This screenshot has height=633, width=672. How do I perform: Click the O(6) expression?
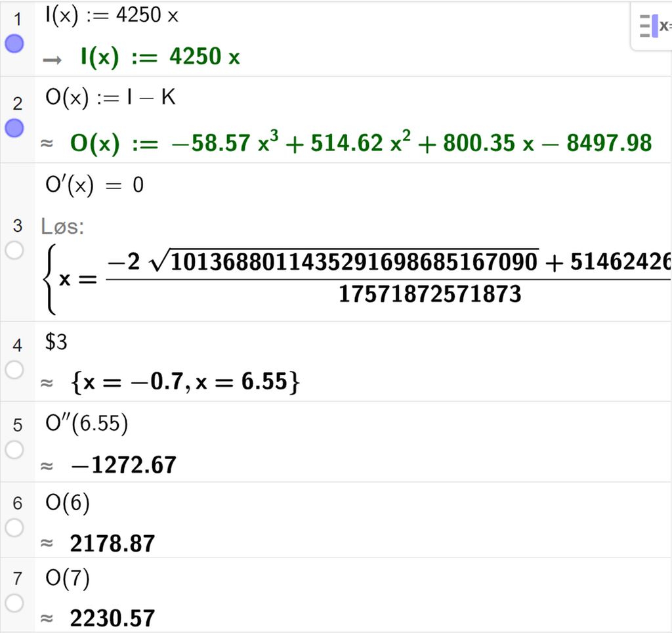pyautogui.click(x=67, y=503)
